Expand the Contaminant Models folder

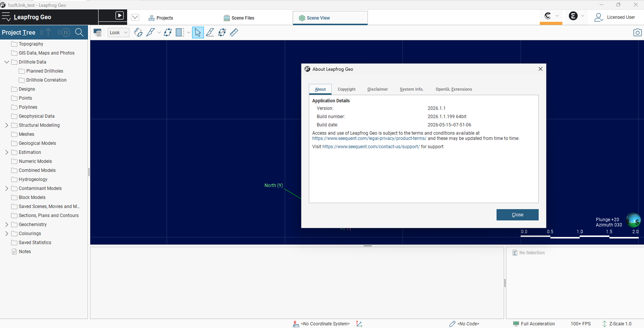pyautogui.click(x=7, y=188)
